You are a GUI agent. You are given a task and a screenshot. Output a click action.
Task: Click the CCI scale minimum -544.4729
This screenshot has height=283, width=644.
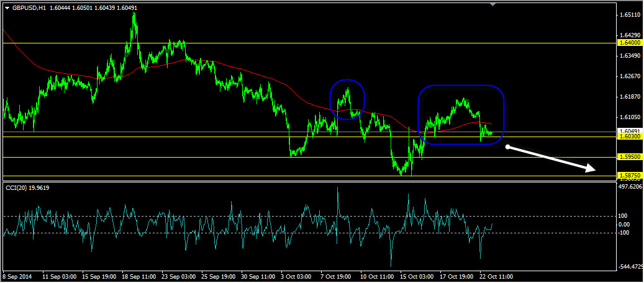(630, 267)
